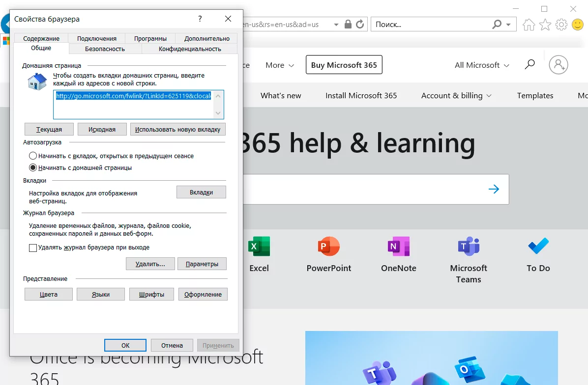
Task: Switch to the Программы tab
Action: point(150,39)
